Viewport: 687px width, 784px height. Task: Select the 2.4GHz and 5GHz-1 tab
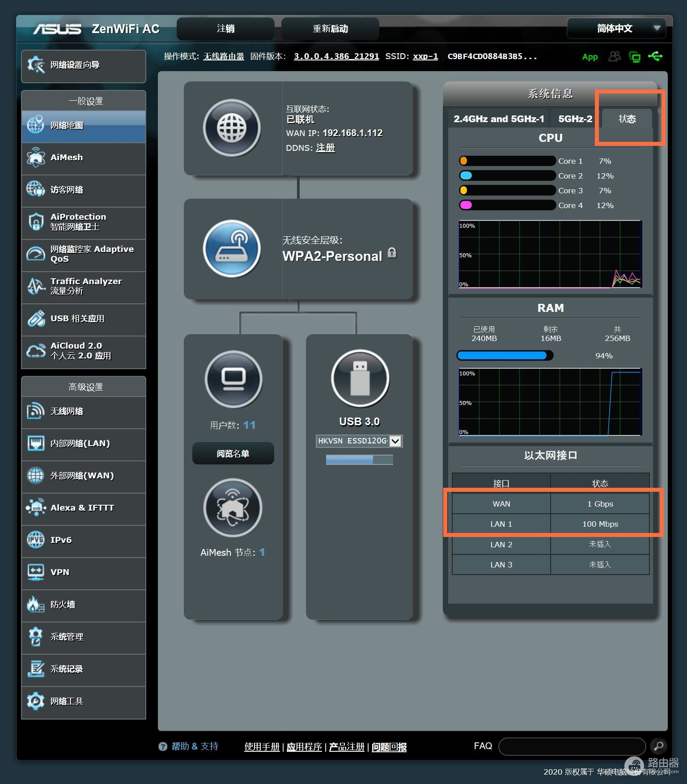(499, 119)
